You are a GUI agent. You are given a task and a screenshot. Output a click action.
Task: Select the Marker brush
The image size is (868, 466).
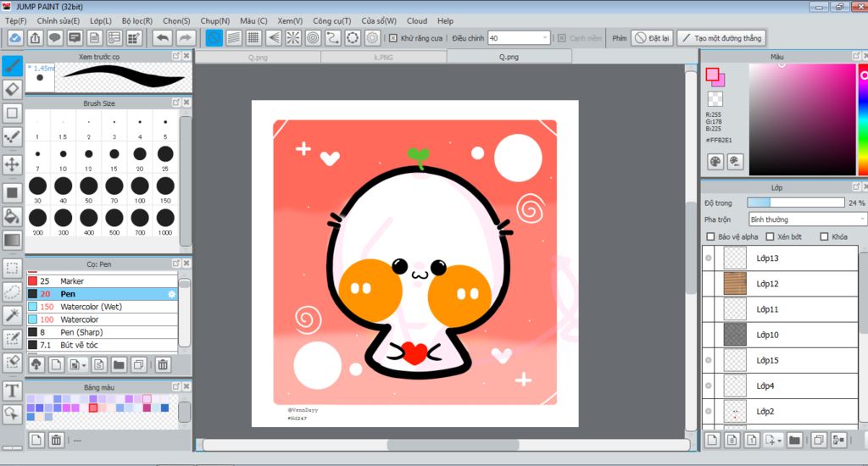pos(102,281)
